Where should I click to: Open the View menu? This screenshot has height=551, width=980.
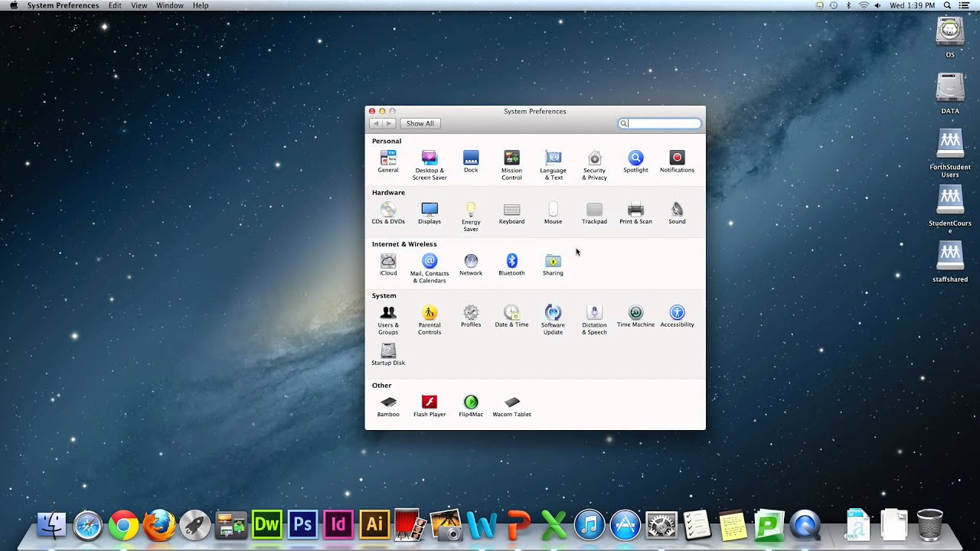pos(139,5)
